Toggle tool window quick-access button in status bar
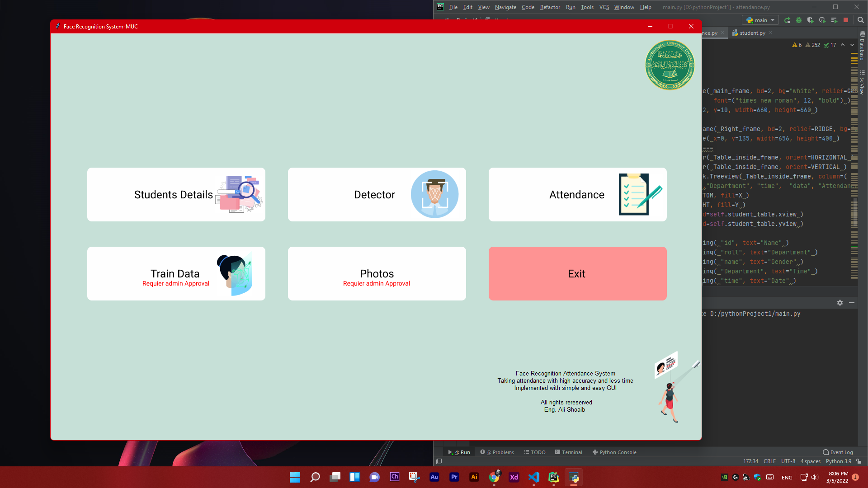868x488 pixels. 439,461
